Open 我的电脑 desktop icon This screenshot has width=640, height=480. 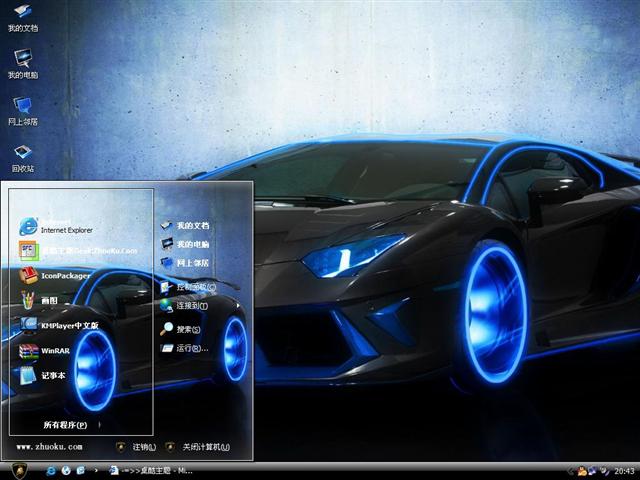pos(23,64)
